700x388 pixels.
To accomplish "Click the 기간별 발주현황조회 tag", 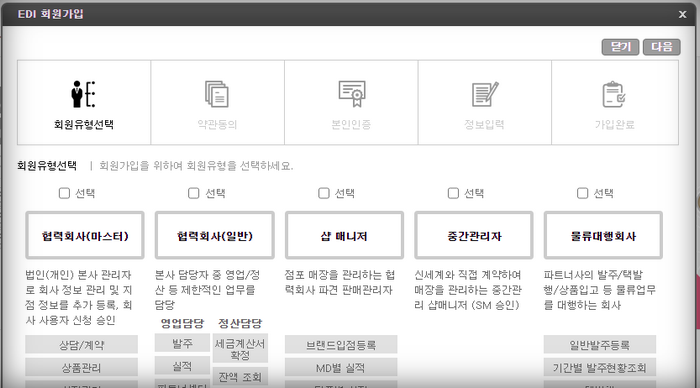I will (600, 367).
